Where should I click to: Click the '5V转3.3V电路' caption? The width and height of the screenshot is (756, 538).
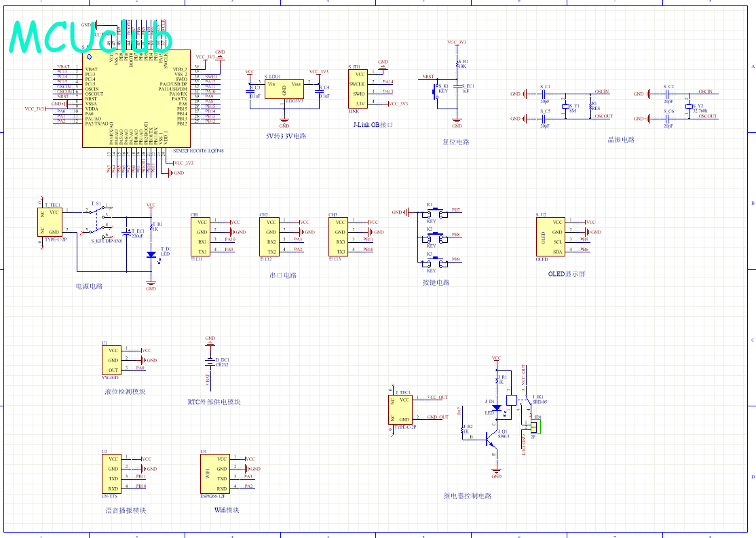point(286,136)
